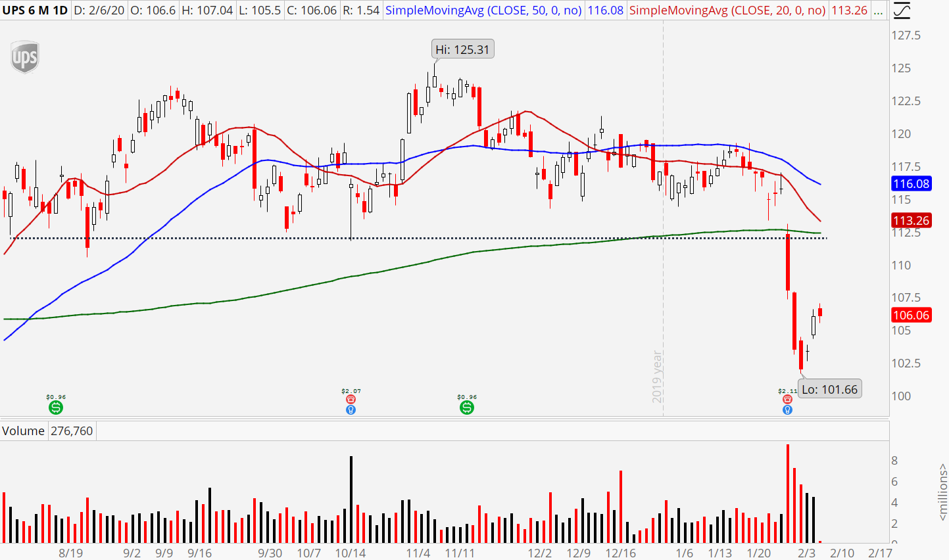Click the "100" price axis label
The height and width of the screenshot is (560, 949).
point(901,396)
